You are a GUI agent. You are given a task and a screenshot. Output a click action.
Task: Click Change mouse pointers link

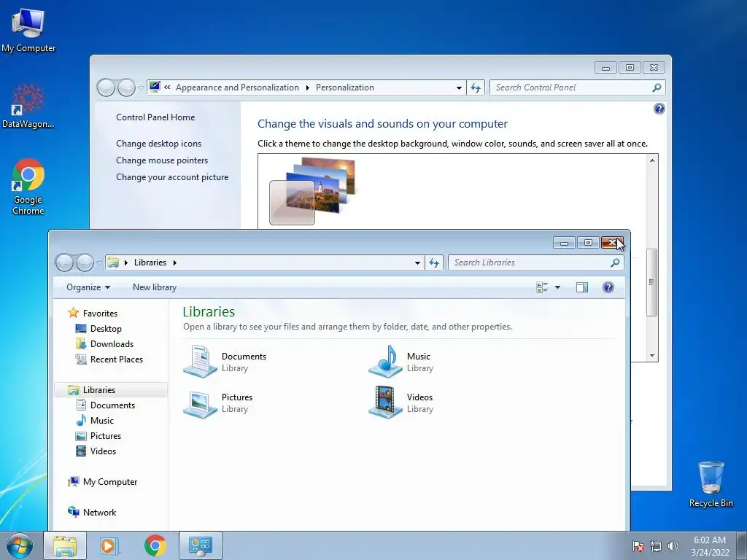click(x=162, y=160)
